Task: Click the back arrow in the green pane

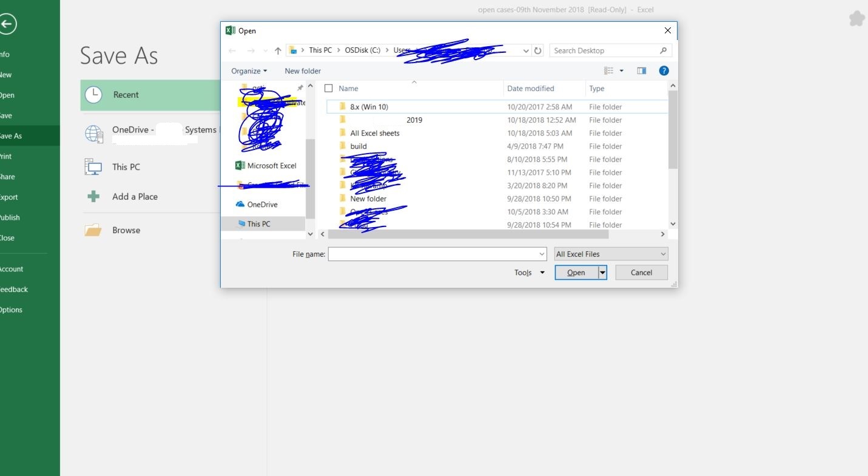Action: click(x=8, y=24)
